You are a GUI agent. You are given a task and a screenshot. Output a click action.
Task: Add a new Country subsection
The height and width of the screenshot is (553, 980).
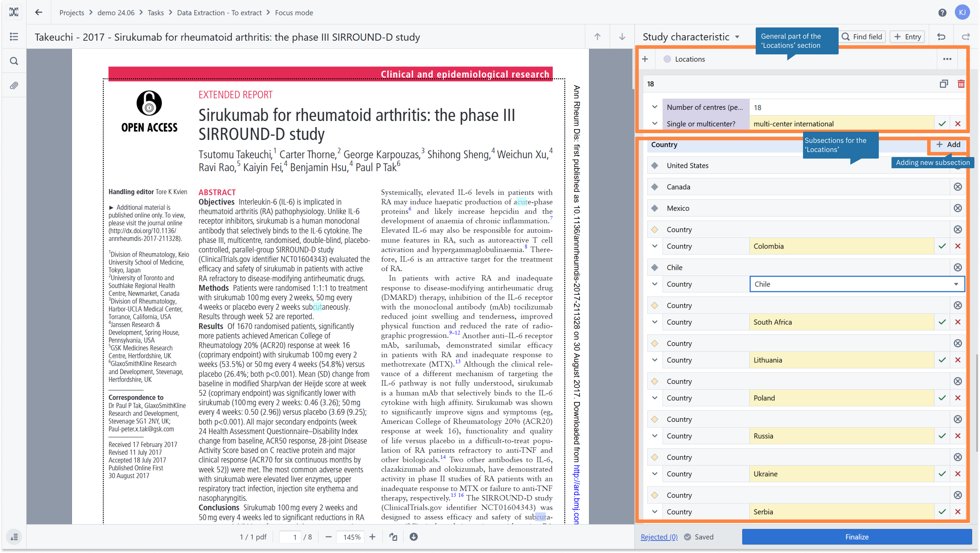click(x=948, y=145)
